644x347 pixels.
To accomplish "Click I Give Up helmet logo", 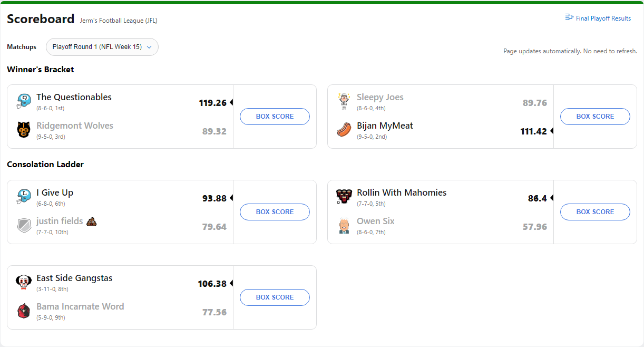I will [x=24, y=197].
